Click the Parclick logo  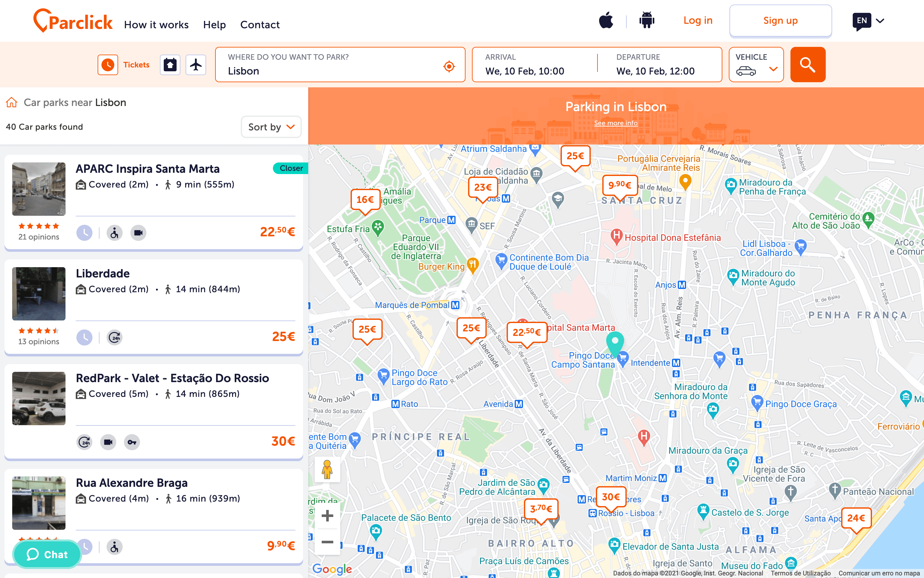click(73, 21)
